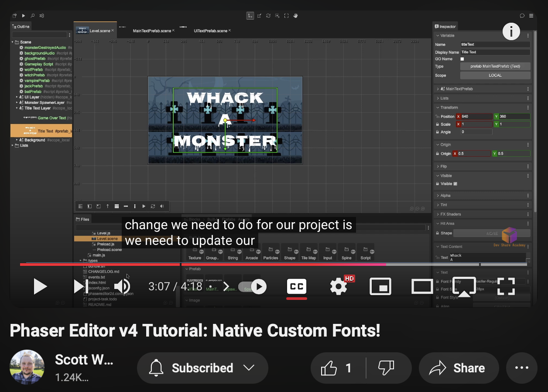Click the Subscribed button on YouTube

[202, 368]
